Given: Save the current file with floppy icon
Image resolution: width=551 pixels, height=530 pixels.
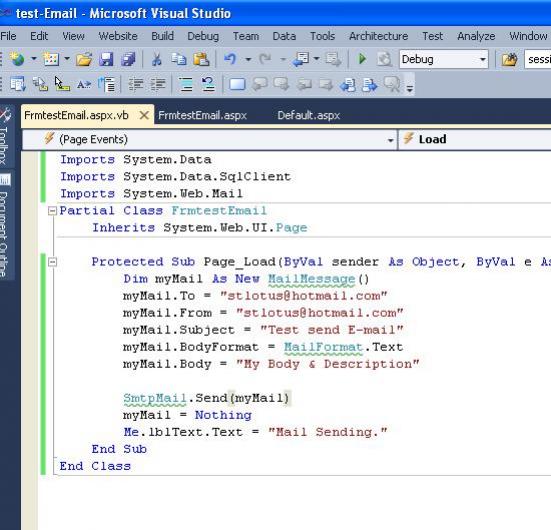Looking at the screenshot, I should (106, 59).
